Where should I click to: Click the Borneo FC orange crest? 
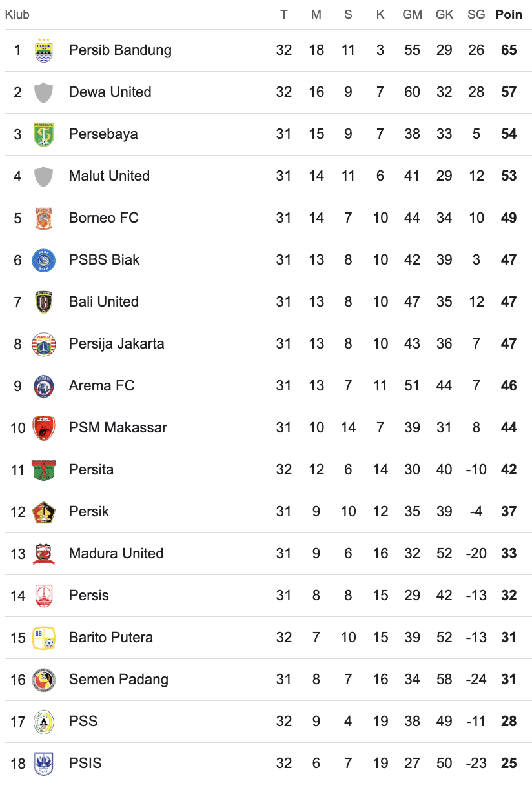pyautogui.click(x=43, y=218)
